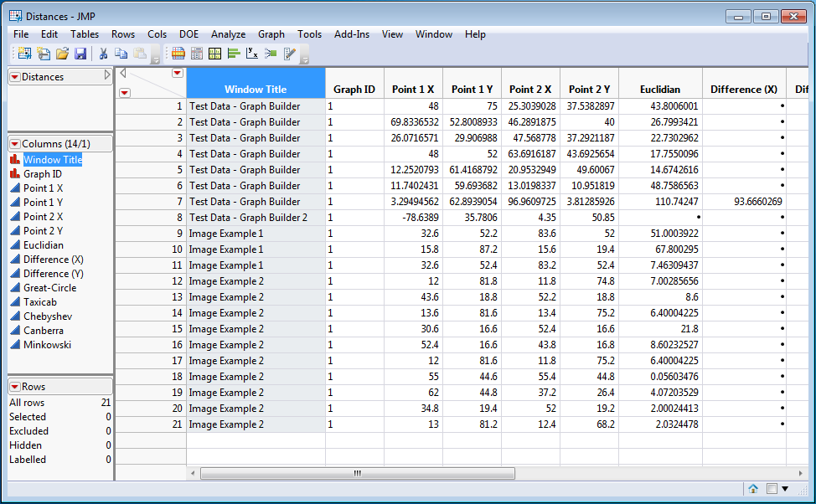Click the New Data Table toolbar icon

tap(23, 54)
